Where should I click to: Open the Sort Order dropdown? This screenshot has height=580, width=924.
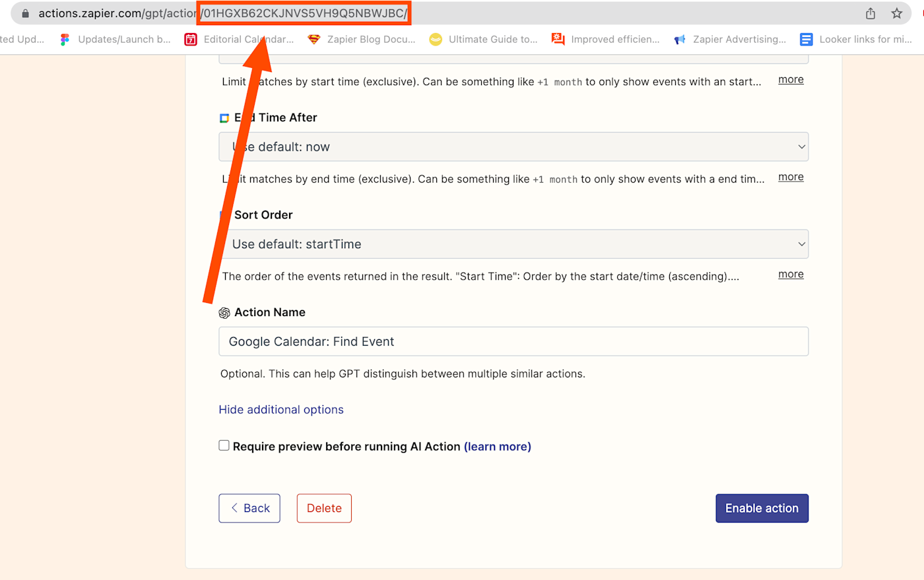[513, 244]
